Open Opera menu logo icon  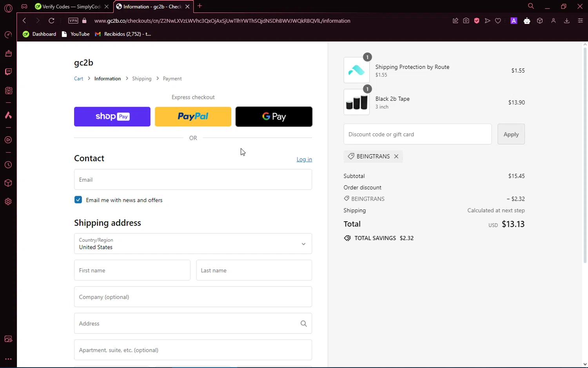tap(8, 8)
